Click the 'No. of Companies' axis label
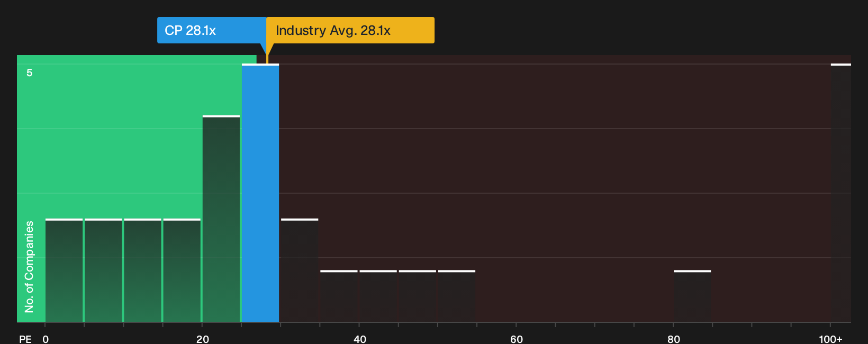Viewport: 868px width, 344px height. pos(29,267)
